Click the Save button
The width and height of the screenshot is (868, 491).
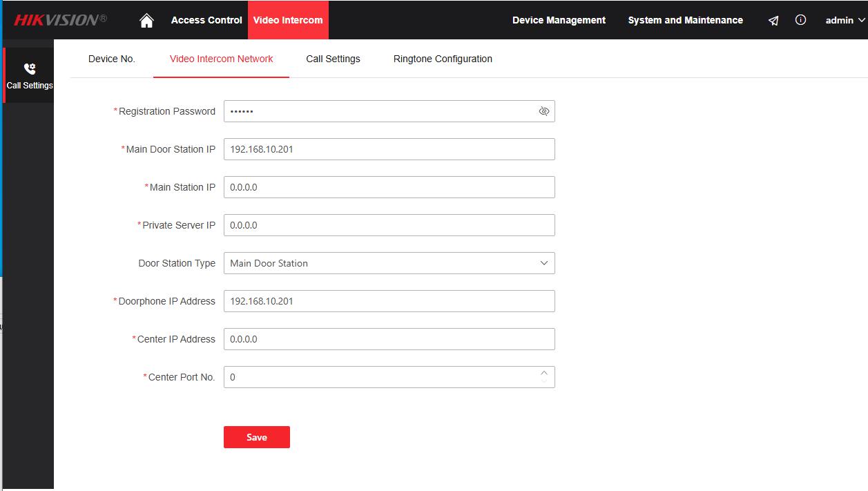point(257,437)
